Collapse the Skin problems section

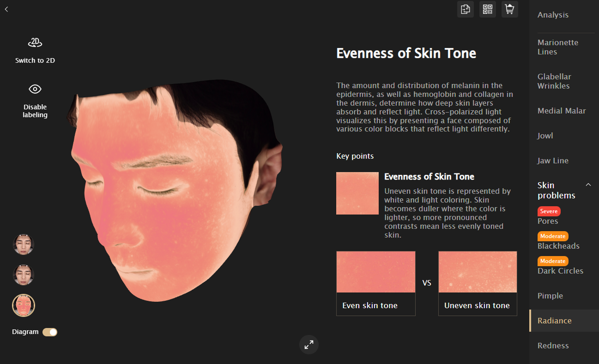pyautogui.click(x=588, y=185)
